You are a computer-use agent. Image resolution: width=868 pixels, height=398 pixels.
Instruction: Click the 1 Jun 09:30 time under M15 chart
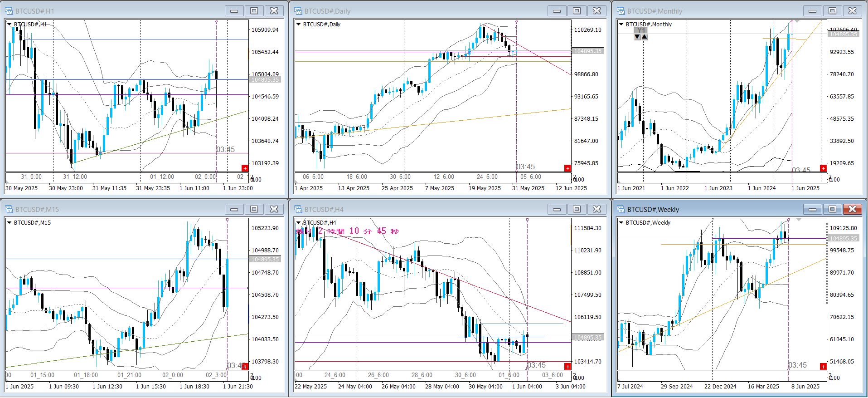(x=64, y=387)
